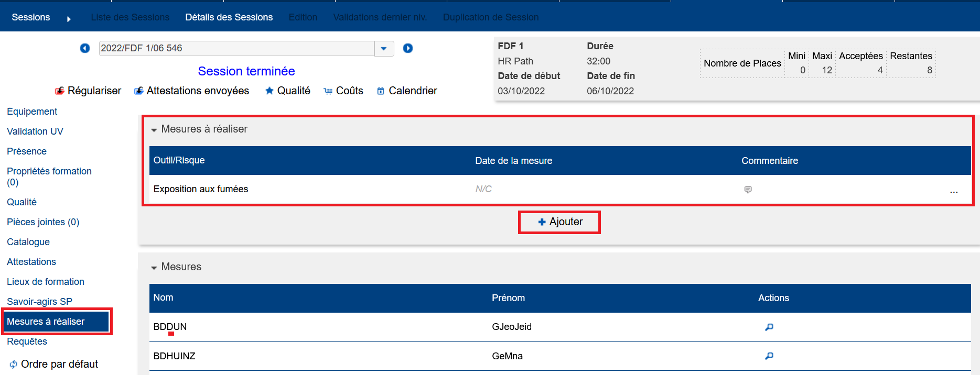Click the session name input field
This screenshot has width=980, height=375.
236,48
